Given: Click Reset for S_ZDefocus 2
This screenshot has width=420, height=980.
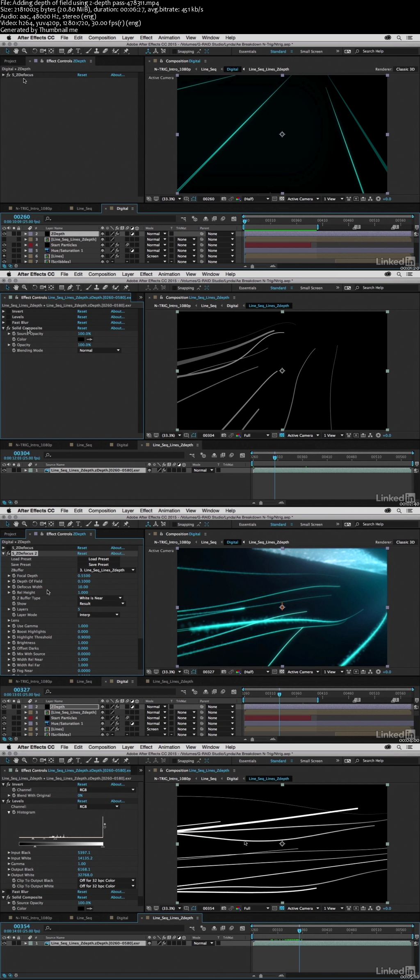Looking at the screenshot, I should coord(82,553).
